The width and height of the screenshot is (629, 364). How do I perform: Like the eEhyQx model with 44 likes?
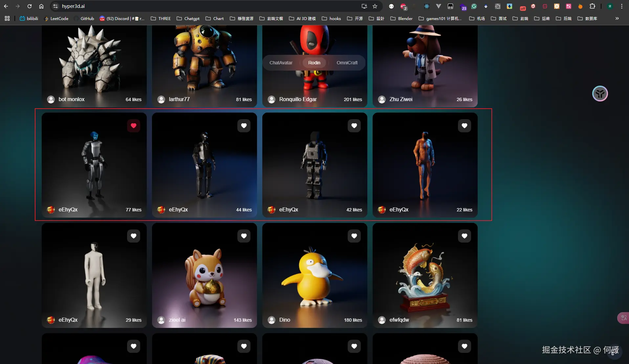[244, 126]
